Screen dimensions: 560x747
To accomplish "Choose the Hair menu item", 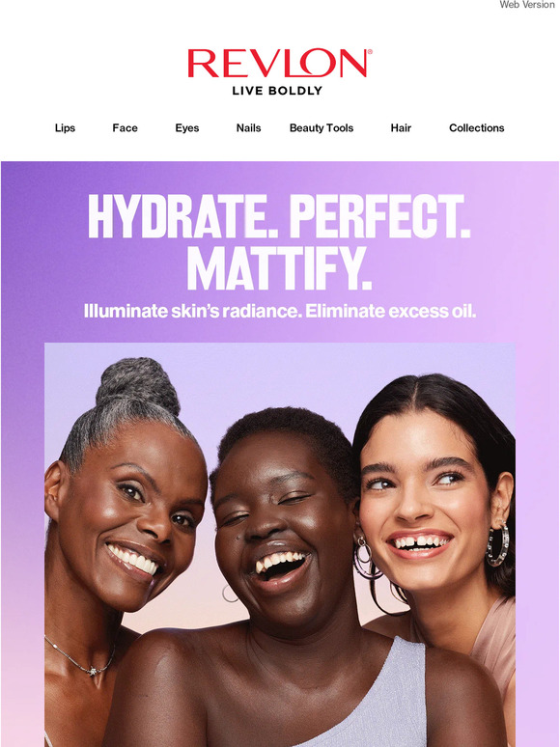I will pyautogui.click(x=401, y=127).
